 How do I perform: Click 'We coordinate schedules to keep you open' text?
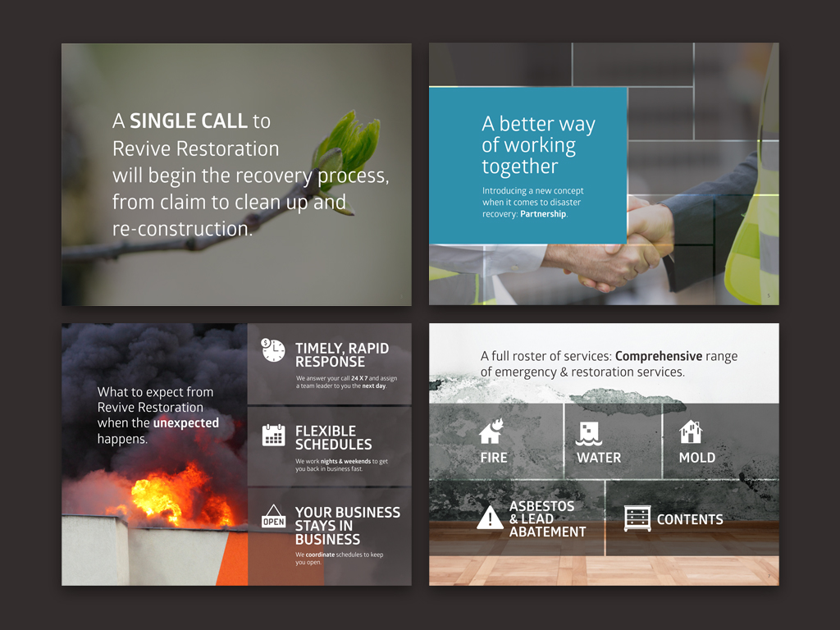(x=339, y=558)
